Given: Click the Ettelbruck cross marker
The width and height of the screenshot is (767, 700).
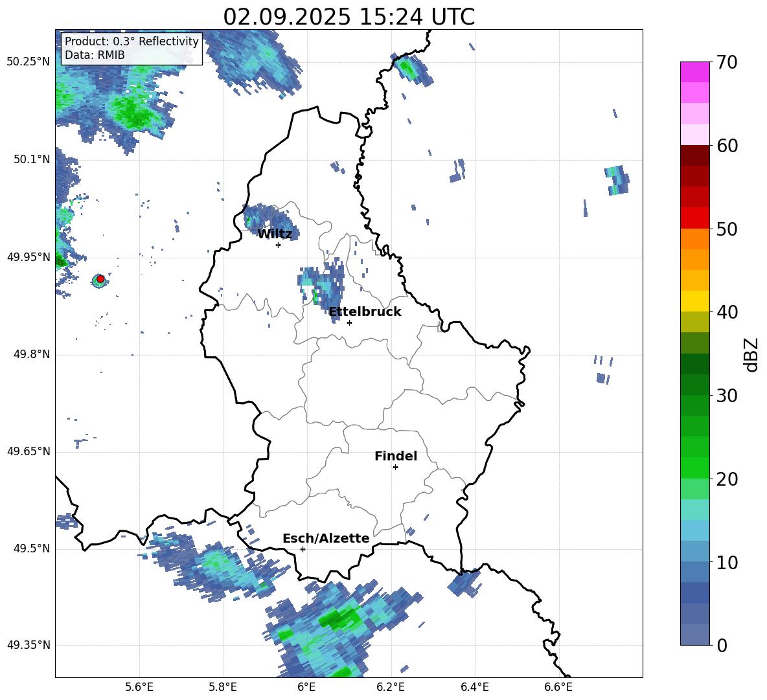Looking at the screenshot, I should pyautogui.click(x=349, y=322).
